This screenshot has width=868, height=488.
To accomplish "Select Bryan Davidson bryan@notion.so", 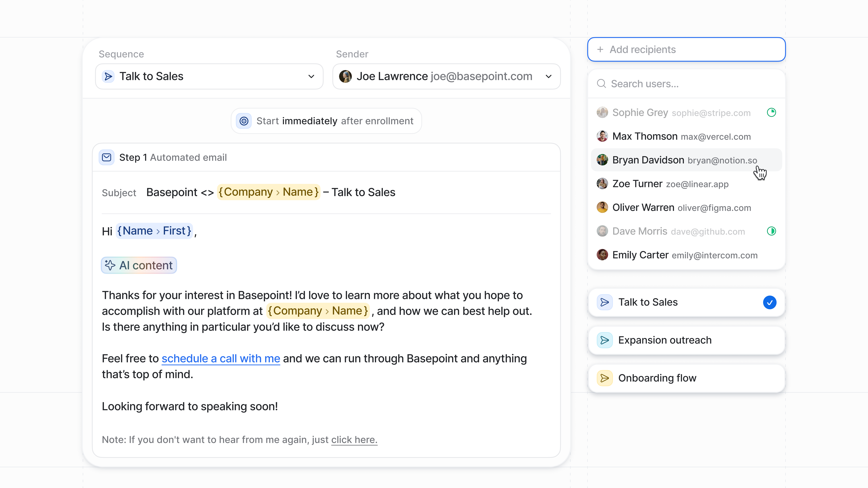I will [686, 160].
